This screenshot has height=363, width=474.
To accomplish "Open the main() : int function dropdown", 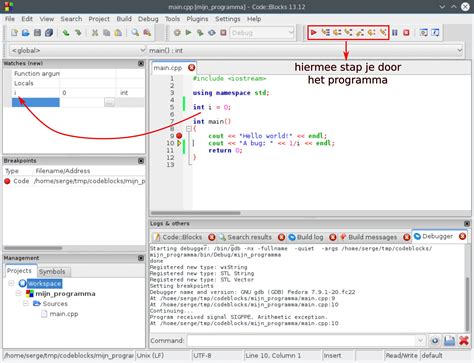I will click(305, 50).
